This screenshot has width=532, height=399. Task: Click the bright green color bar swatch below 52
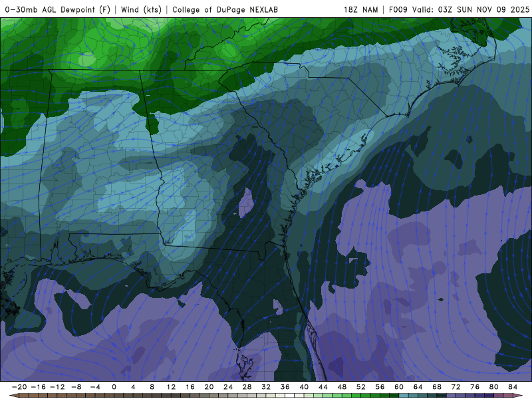point(365,396)
